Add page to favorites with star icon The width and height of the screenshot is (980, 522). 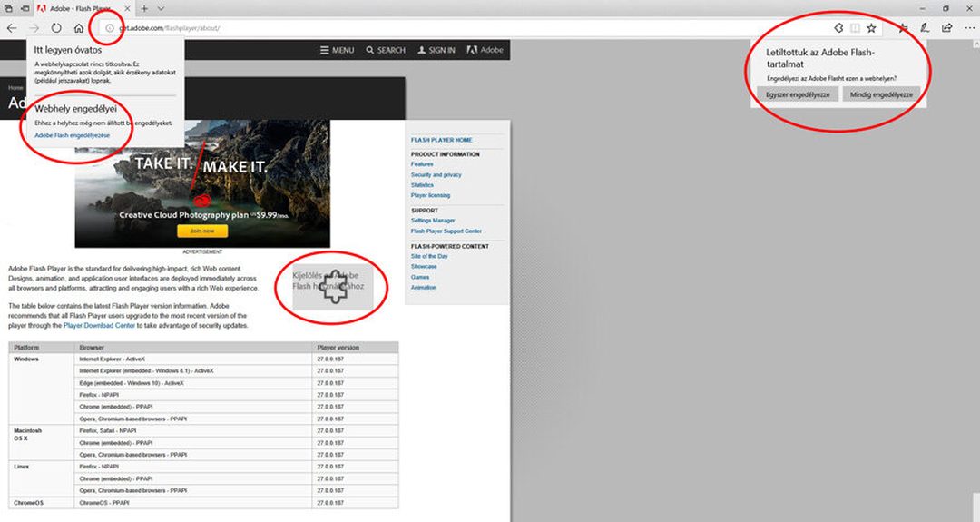(x=870, y=28)
